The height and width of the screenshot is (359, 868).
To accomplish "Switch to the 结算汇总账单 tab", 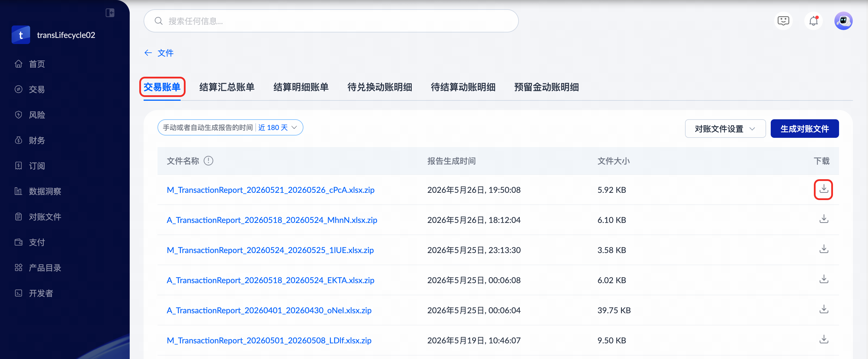I will pyautogui.click(x=227, y=87).
